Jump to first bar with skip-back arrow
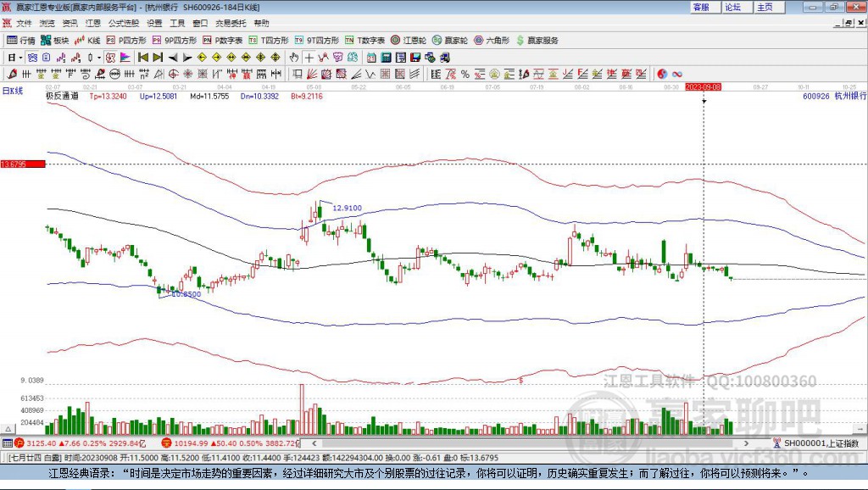 point(143,58)
